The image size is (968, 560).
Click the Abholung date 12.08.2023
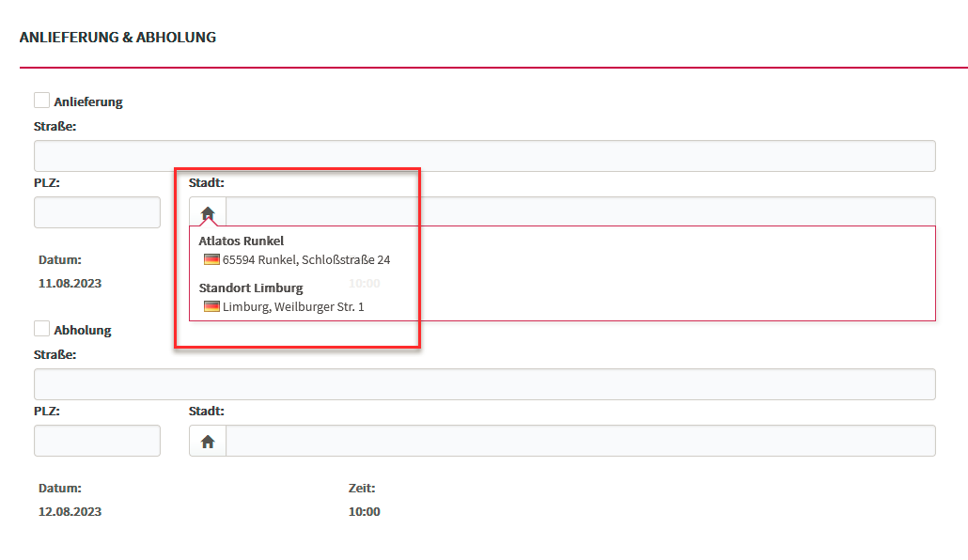click(x=70, y=512)
